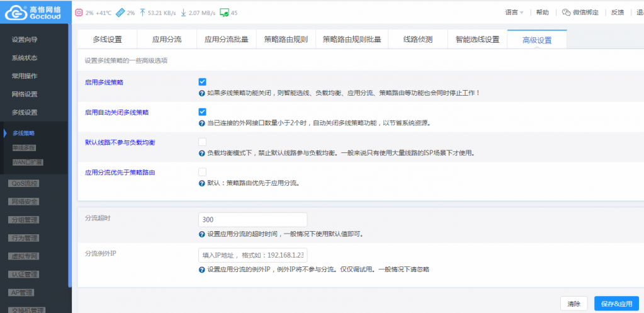The height and width of the screenshot is (313, 644).
Task: Click the 分流例外IP input field
Action: click(x=252, y=255)
